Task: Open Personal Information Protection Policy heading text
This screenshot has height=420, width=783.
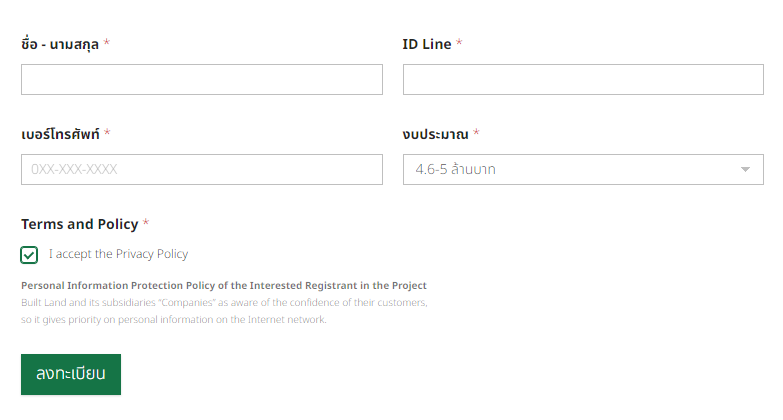Action: (224, 285)
